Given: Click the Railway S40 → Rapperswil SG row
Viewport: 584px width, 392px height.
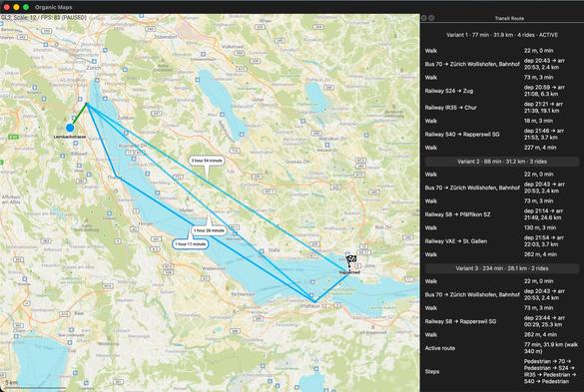Looking at the screenshot, I should point(502,135).
